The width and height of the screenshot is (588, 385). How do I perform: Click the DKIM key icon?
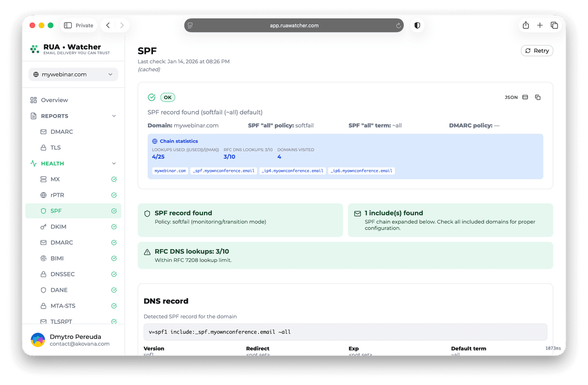[44, 226]
